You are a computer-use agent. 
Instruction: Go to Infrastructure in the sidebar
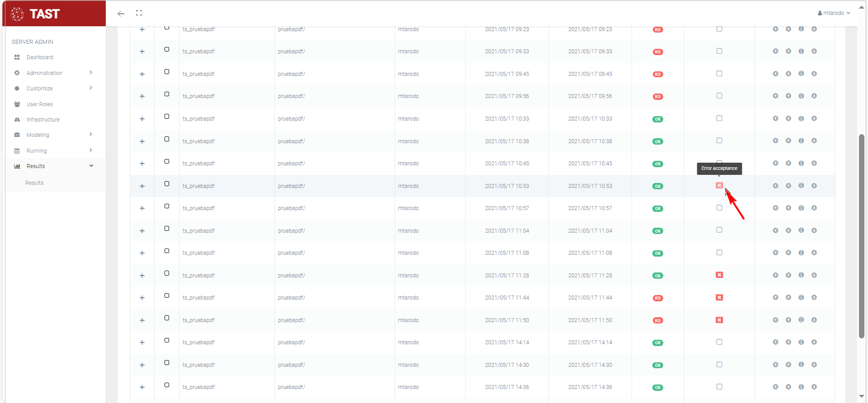[x=43, y=120]
